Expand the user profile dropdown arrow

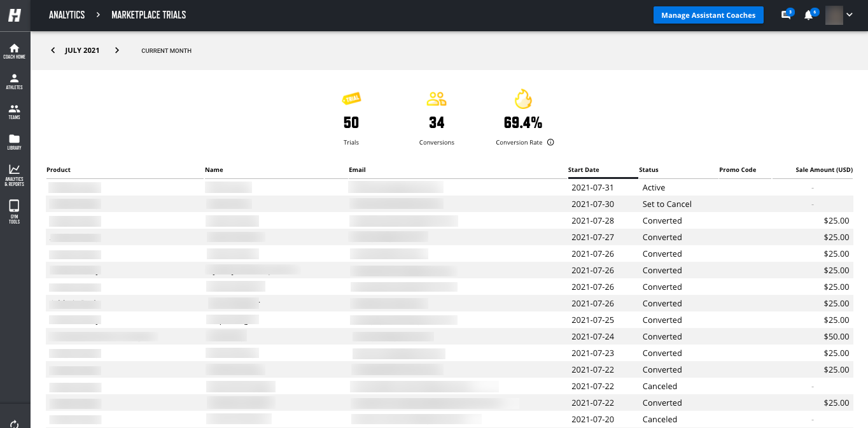click(850, 15)
